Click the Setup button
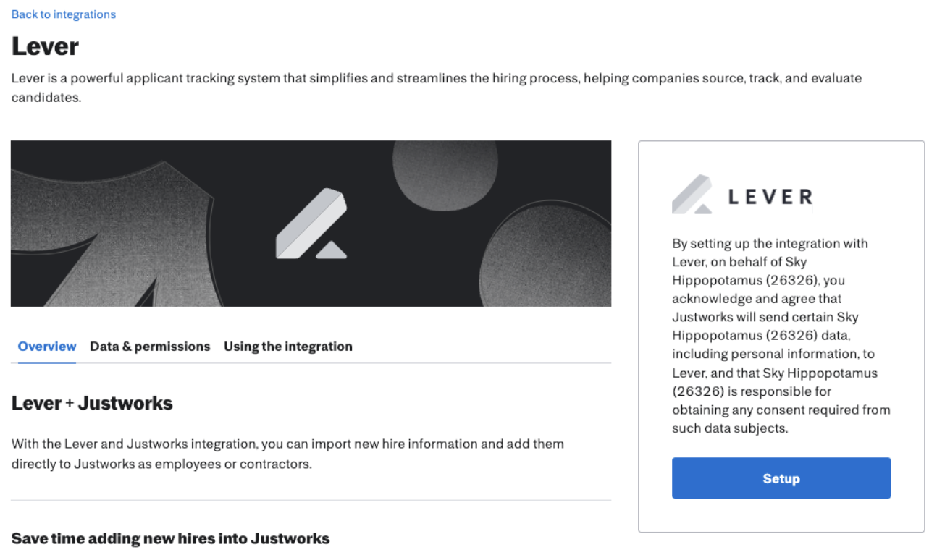Image resolution: width=937 pixels, height=560 pixels. 781,478
